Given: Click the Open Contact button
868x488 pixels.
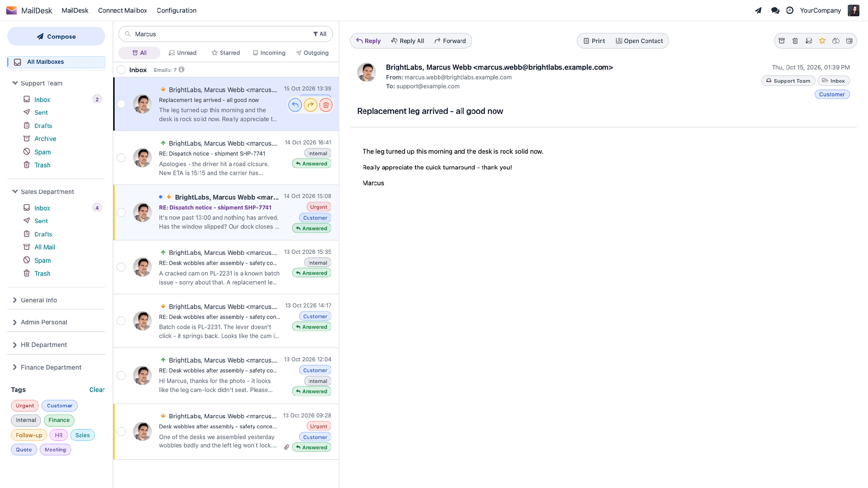Looking at the screenshot, I should (x=639, y=41).
